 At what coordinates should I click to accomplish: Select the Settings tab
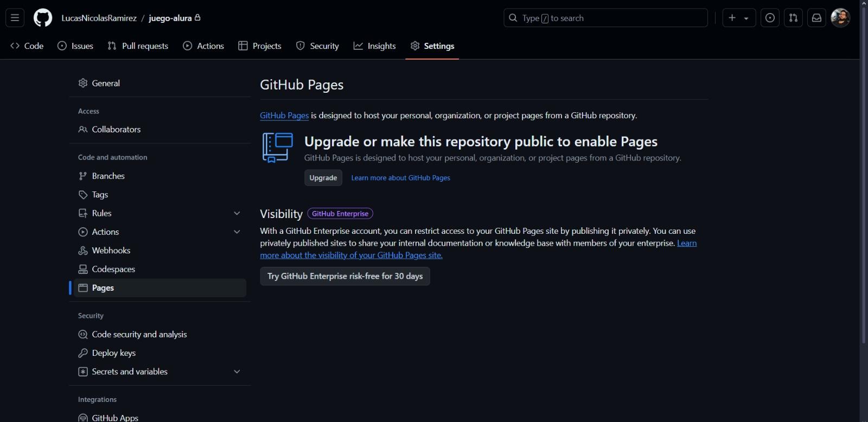432,46
